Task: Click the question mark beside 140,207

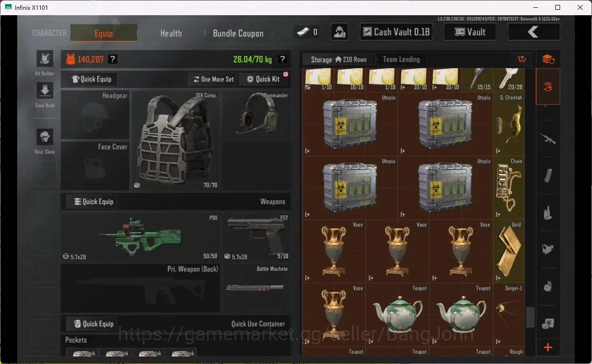Action: tap(113, 59)
